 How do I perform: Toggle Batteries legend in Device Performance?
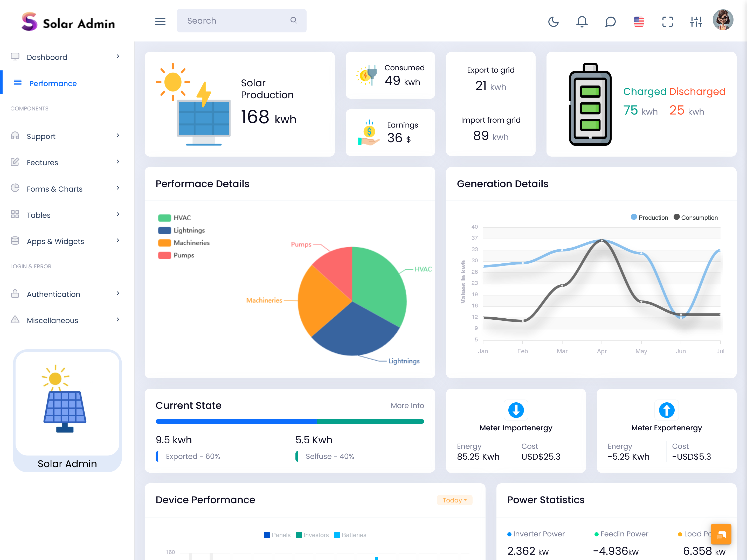click(x=350, y=535)
